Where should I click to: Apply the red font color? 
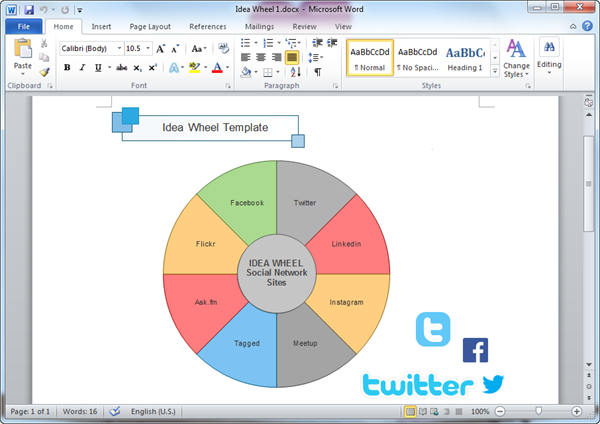[217, 68]
